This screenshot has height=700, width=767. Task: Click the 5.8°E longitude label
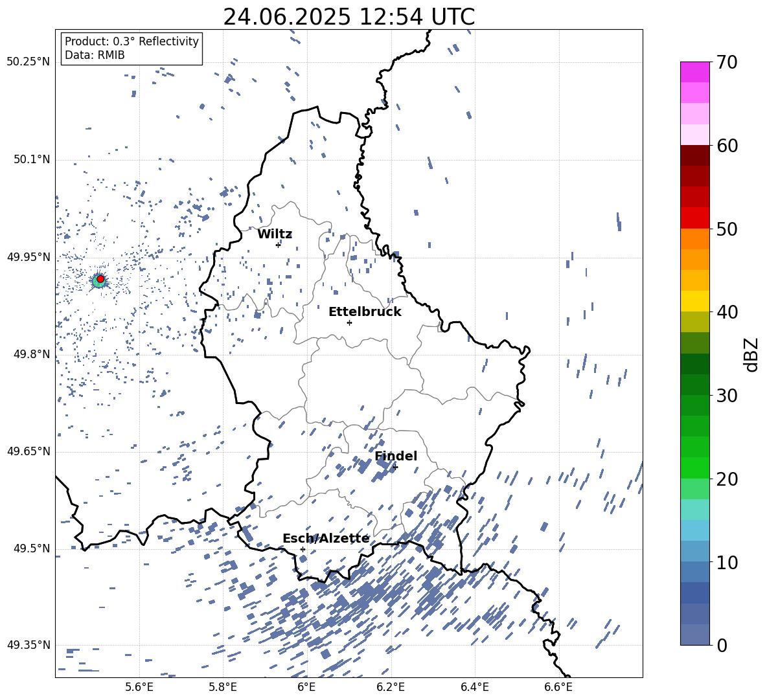(x=223, y=687)
